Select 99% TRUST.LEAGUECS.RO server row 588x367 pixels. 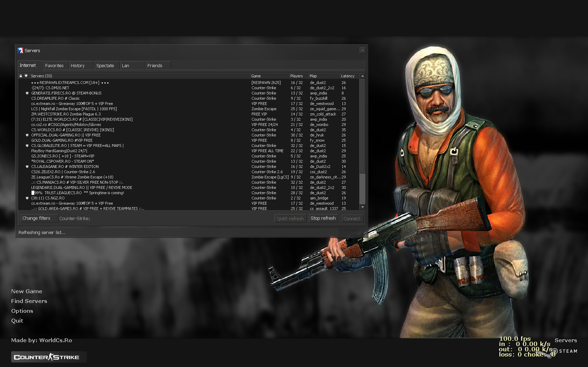[x=189, y=193]
